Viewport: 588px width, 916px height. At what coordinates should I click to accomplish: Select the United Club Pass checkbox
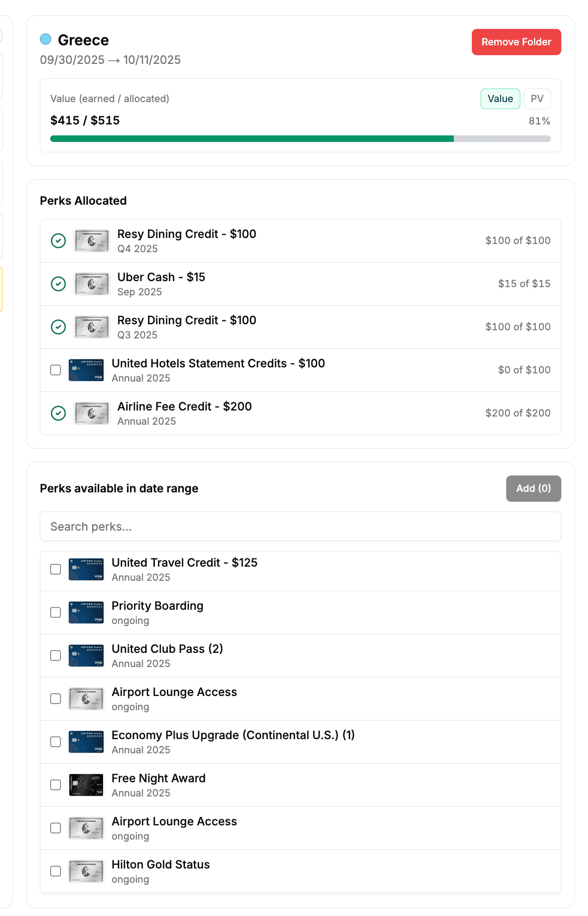[x=55, y=655]
